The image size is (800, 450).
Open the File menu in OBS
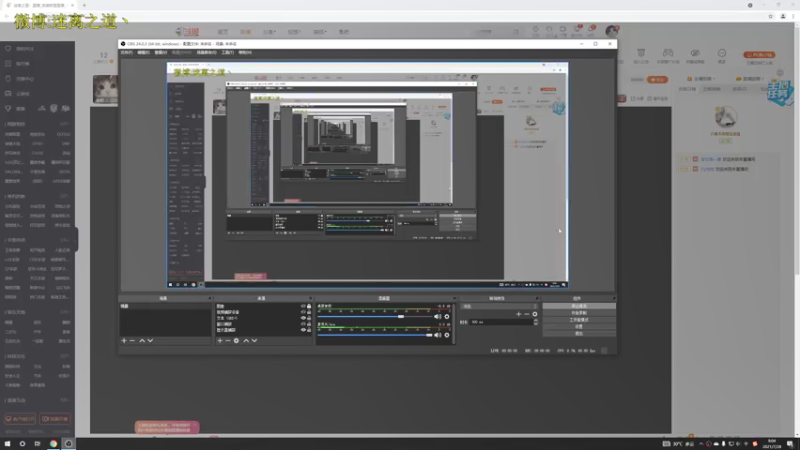(127, 53)
